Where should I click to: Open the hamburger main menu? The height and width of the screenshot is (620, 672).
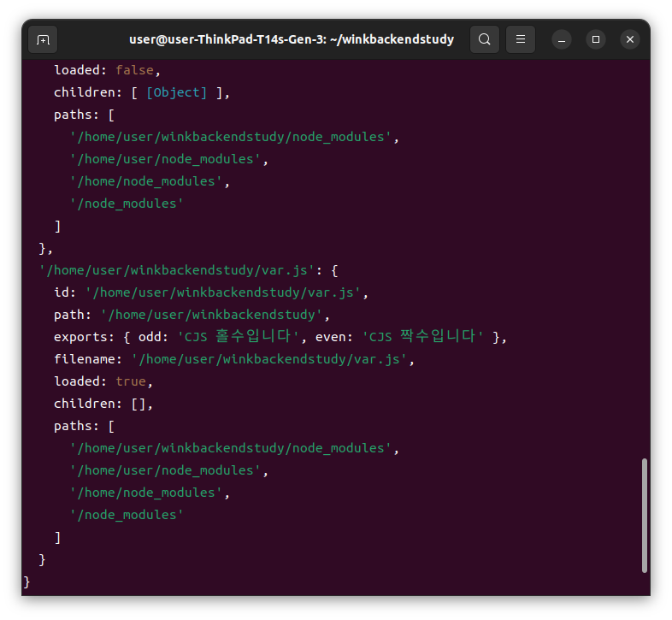coord(521,39)
